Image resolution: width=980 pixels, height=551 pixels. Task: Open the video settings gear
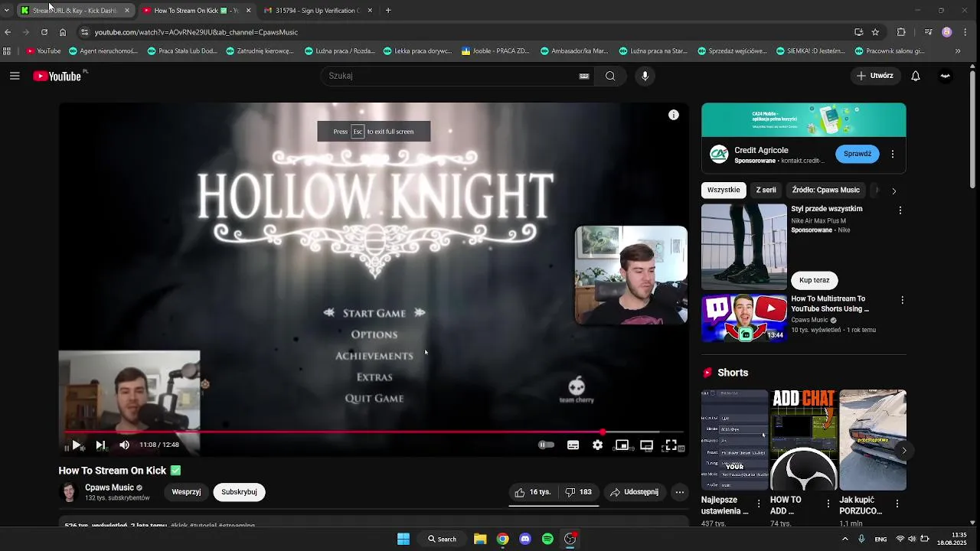[x=598, y=445]
